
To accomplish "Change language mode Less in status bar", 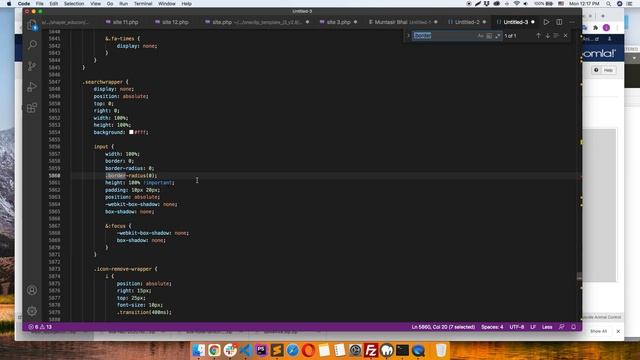I will [x=547, y=327].
